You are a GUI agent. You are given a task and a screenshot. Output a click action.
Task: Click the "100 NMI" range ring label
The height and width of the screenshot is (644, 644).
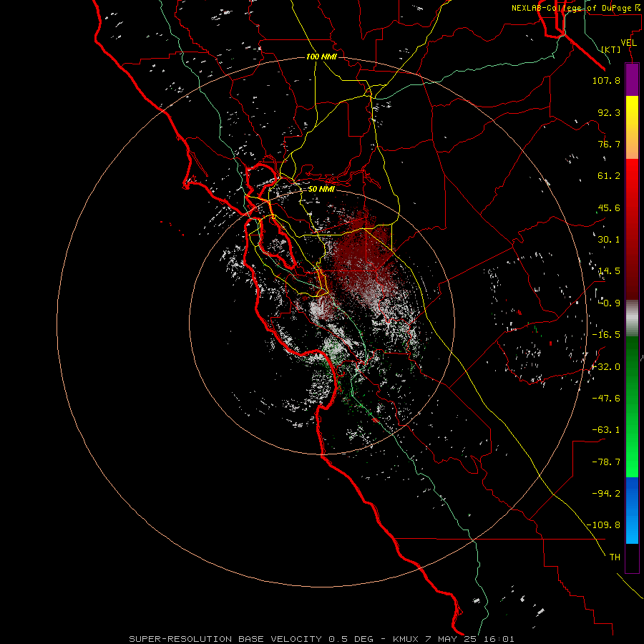pos(321,57)
